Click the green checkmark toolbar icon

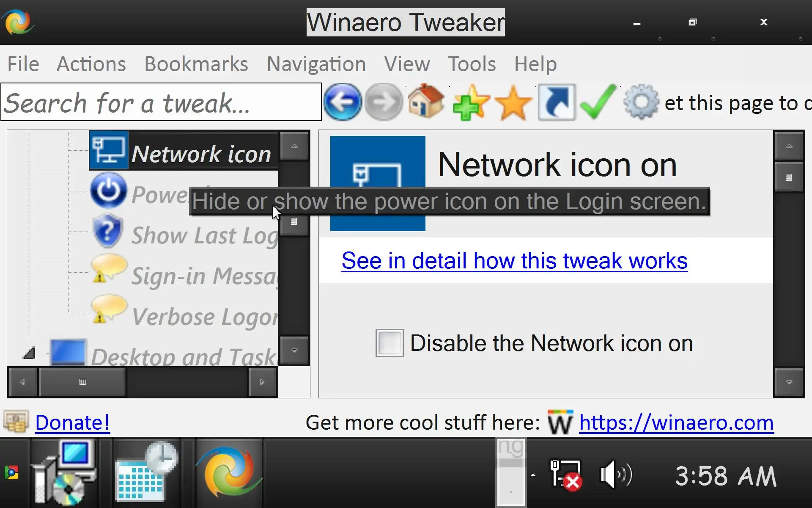[598, 102]
